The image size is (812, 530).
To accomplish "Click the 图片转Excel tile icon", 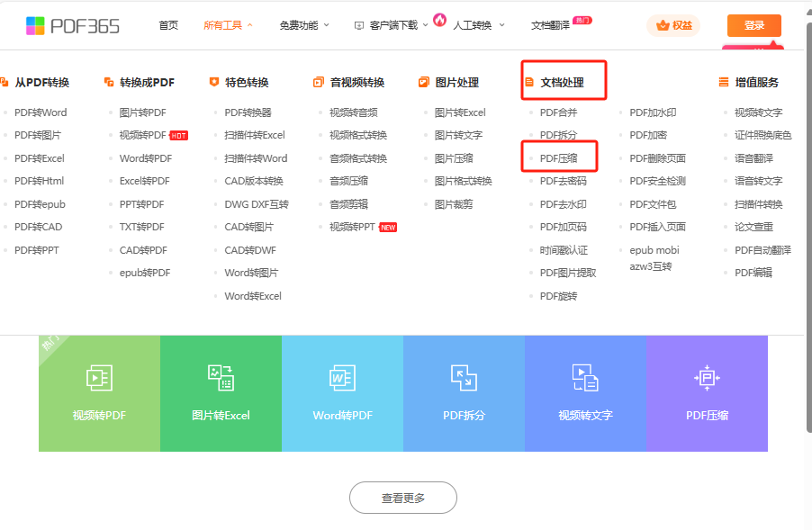I will tap(221, 378).
